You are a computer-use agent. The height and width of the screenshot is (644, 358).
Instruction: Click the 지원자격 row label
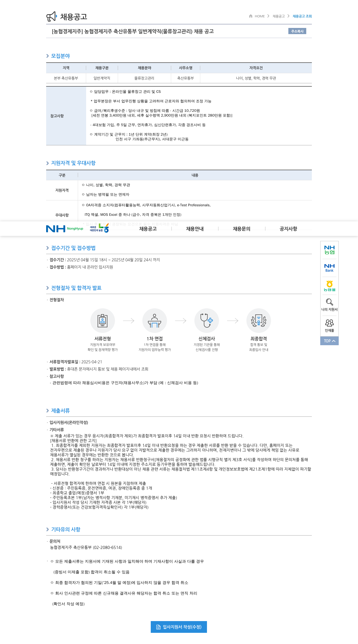[62, 190]
